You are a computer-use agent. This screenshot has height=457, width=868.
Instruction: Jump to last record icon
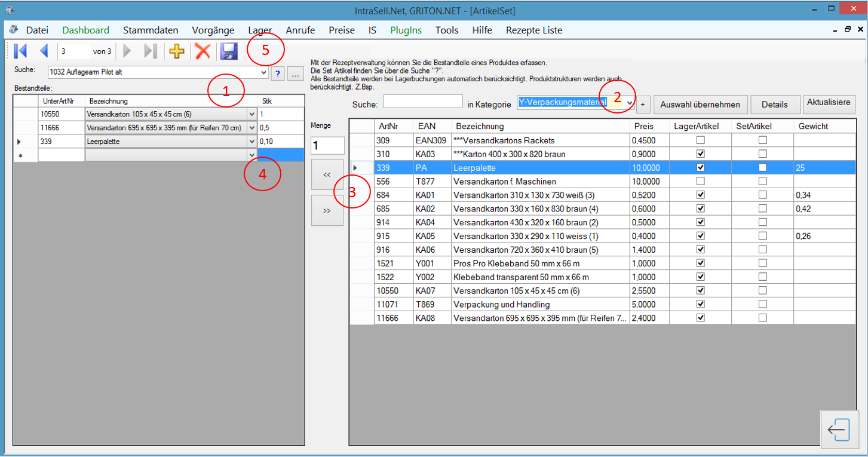pyautogui.click(x=151, y=51)
